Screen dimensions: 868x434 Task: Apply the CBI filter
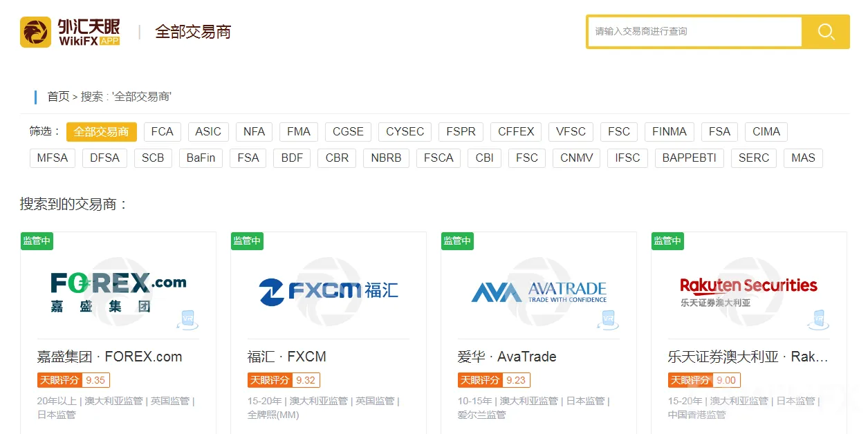(485, 158)
